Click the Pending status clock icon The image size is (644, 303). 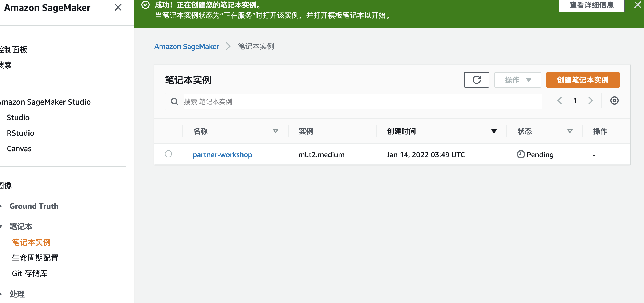click(x=520, y=154)
